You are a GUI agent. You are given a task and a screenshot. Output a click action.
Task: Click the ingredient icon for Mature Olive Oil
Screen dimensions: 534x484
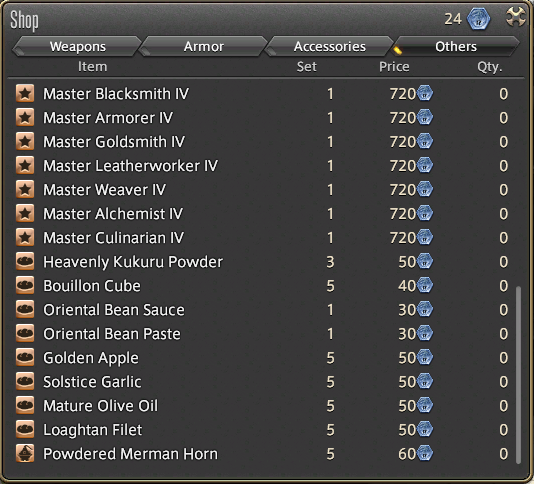pos(25,405)
